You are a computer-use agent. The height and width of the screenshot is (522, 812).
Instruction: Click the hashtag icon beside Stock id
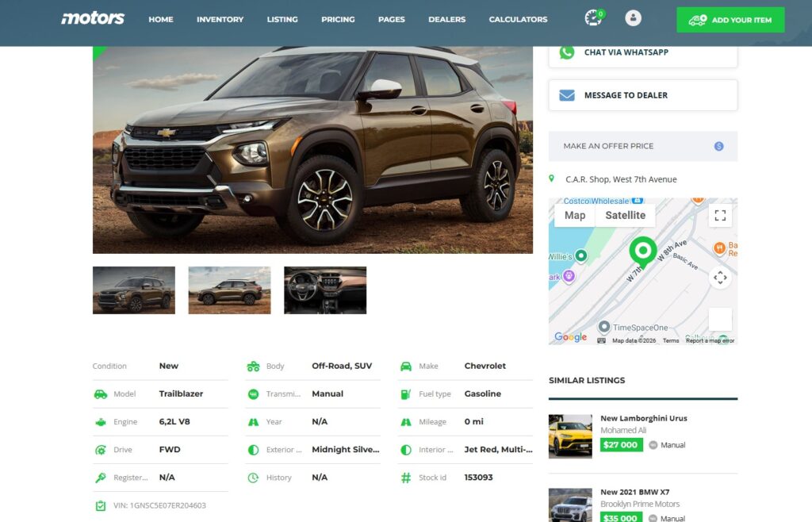[404, 477]
